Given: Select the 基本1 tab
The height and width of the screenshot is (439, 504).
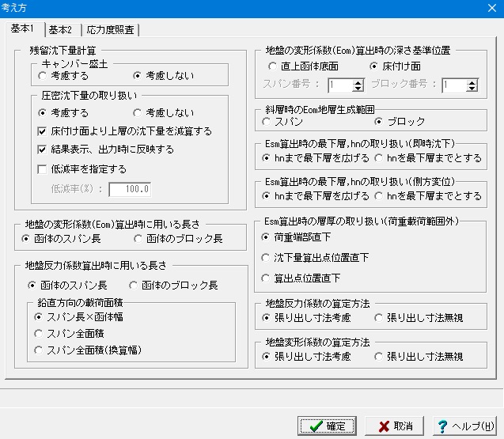Looking at the screenshot, I should tap(25, 29).
